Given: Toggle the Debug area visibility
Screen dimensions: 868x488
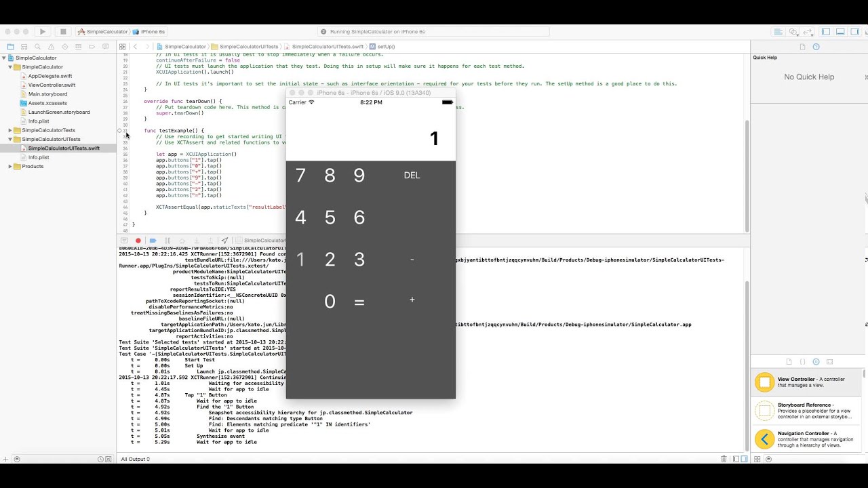Looking at the screenshot, I should [x=840, y=32].
